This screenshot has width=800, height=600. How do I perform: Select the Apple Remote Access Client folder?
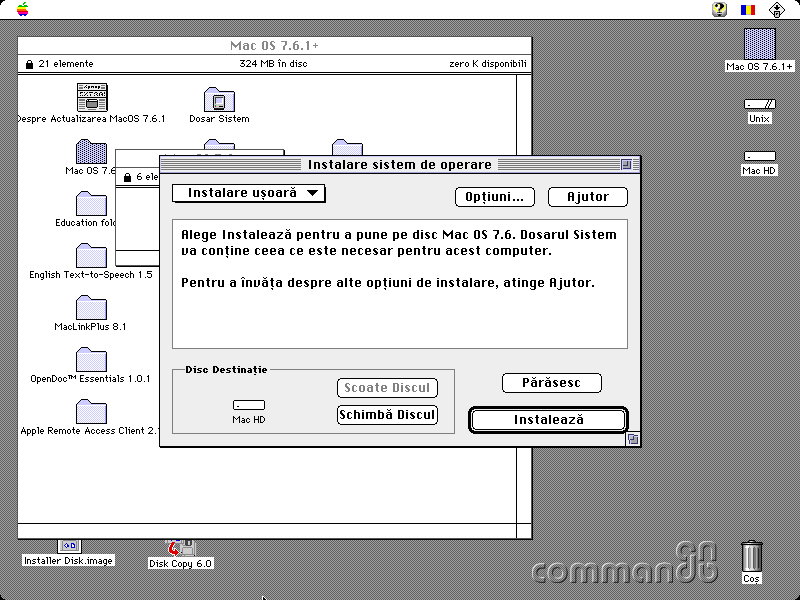91,412
